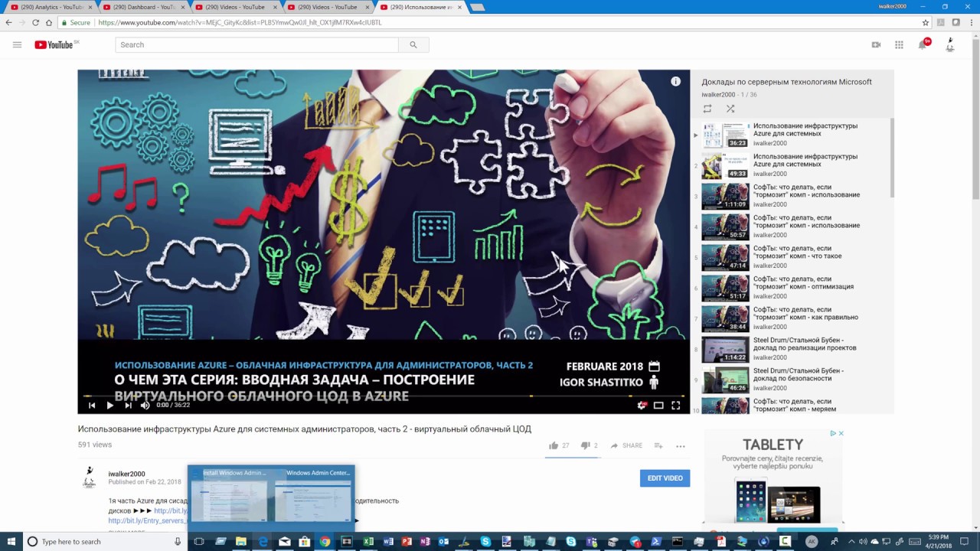Close the TABLETY ad with X
The height and width of the screenshot is (551, 980).
tap(841, 433)
